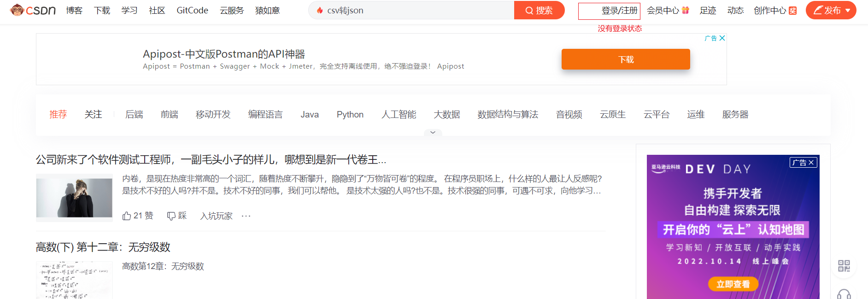Open the 足迹 link
Screen dimensions: 868x299
tap(708, 10)
